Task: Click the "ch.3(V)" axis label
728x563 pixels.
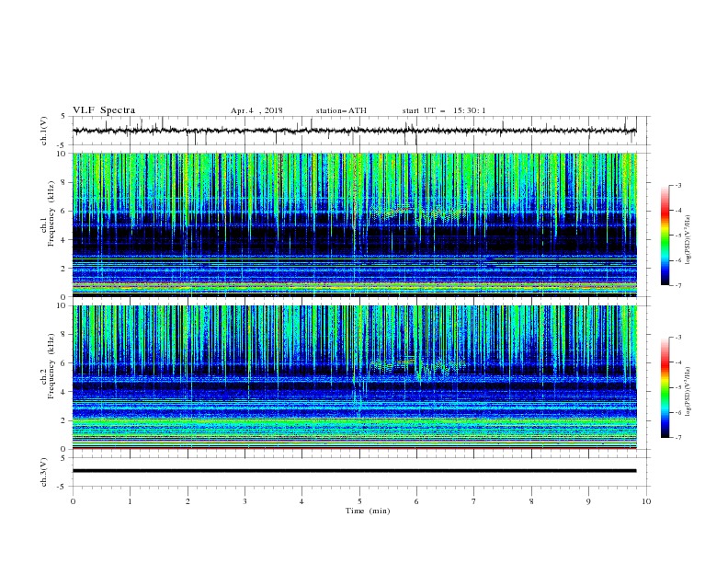Action: [x=44, y=472]
